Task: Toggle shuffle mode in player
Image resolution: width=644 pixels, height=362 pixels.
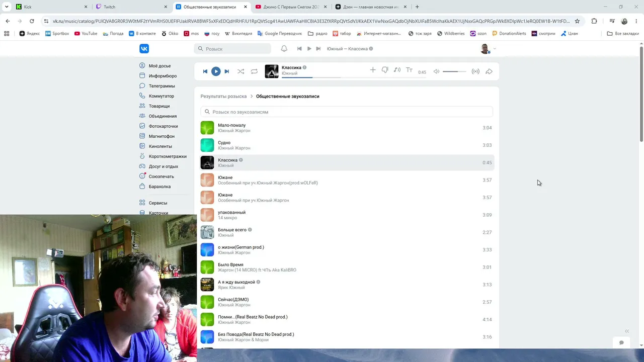Action: [240, 71]
